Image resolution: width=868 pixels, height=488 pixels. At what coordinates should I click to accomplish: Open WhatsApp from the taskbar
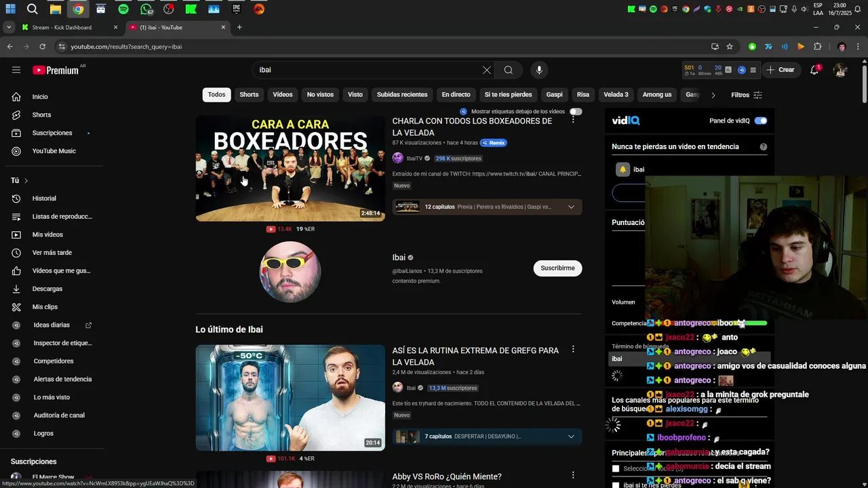tap(146, 9)
